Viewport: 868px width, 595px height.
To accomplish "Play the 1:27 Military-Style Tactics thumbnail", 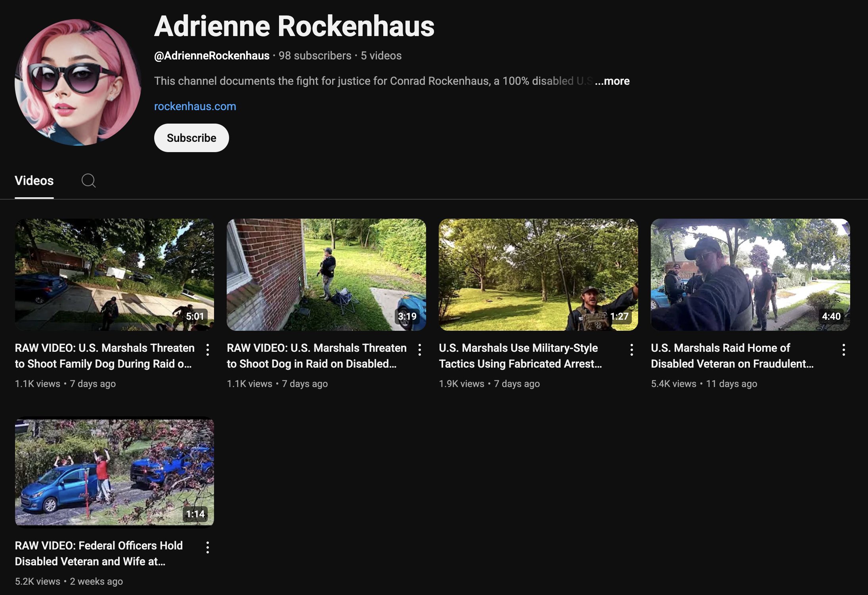I will pos(539,275).
